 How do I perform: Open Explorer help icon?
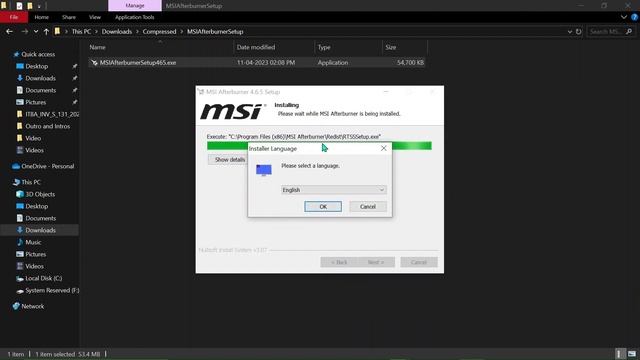634,17
